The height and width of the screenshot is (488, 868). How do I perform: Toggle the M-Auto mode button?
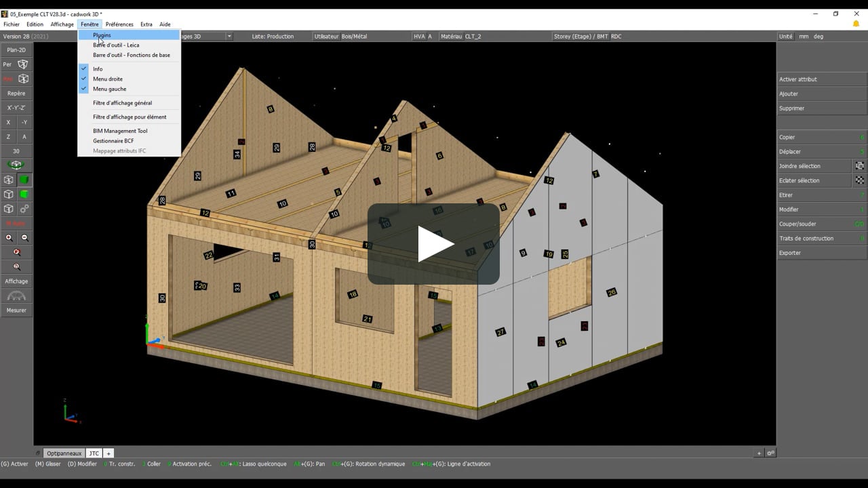click(16, 223)
